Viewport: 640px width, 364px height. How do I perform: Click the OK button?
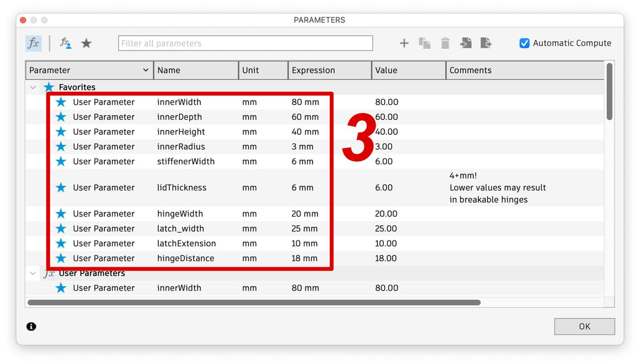584,327
